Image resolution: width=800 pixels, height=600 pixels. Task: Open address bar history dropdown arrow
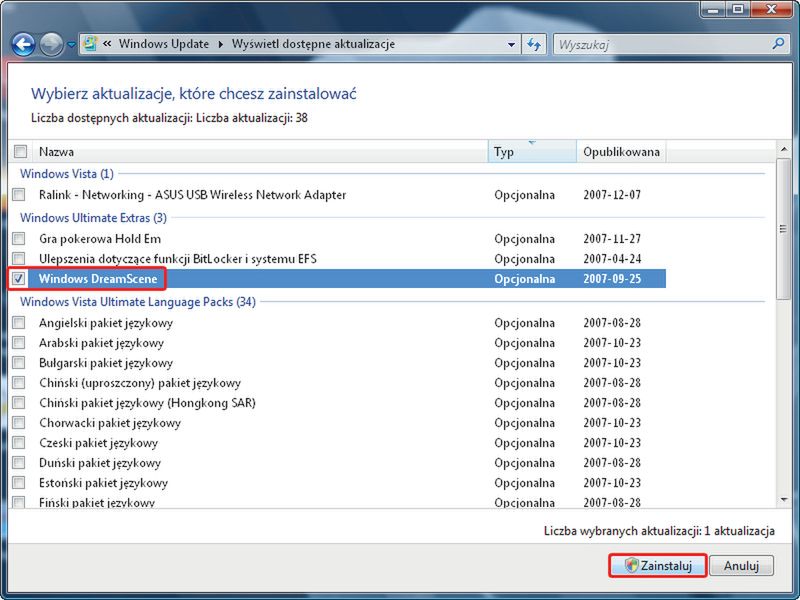tap(511, 45)
